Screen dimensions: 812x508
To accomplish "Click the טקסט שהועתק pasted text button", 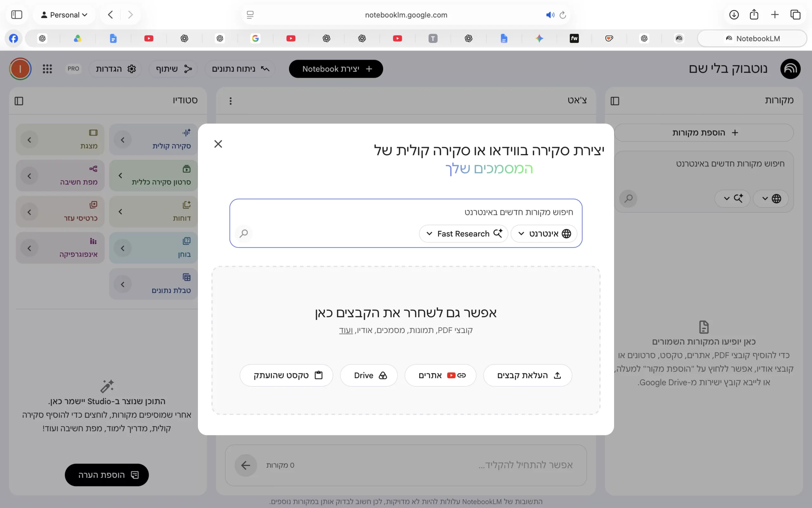I will point(286,375).
